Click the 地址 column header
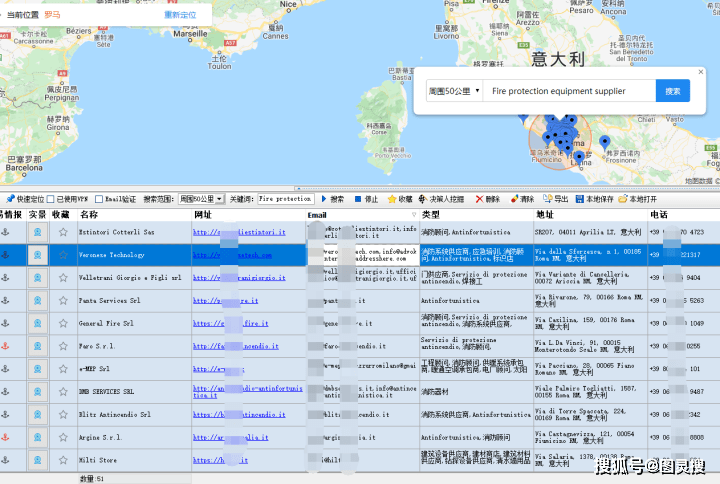The width and height of the screenshot is (720, 484). 545,214
